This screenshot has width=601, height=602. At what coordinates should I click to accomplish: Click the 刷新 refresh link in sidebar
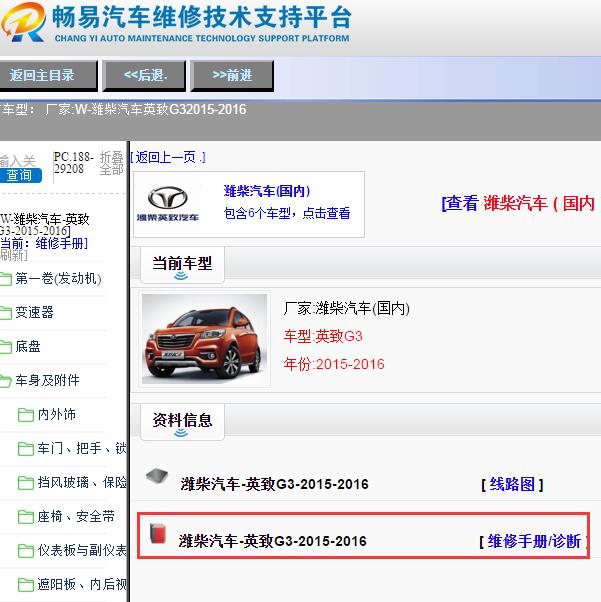(x=14, y=255)
